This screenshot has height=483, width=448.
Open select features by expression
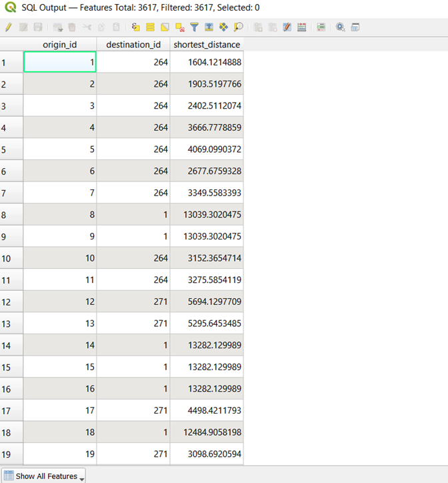tap(135, 27)
